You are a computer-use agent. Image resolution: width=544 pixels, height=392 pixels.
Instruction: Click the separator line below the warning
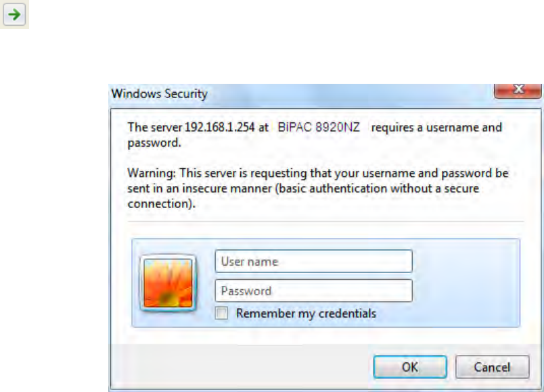coord(325,221)
